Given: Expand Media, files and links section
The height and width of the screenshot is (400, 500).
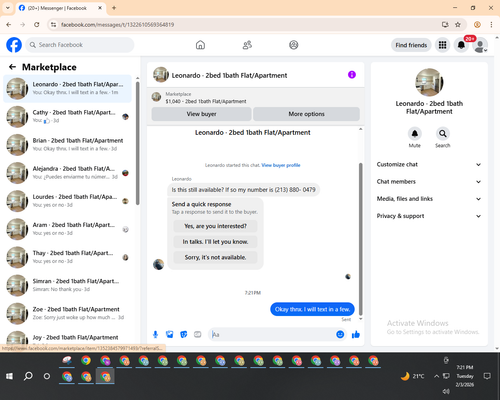Looking at the screenshot, I should pos(429,199).
